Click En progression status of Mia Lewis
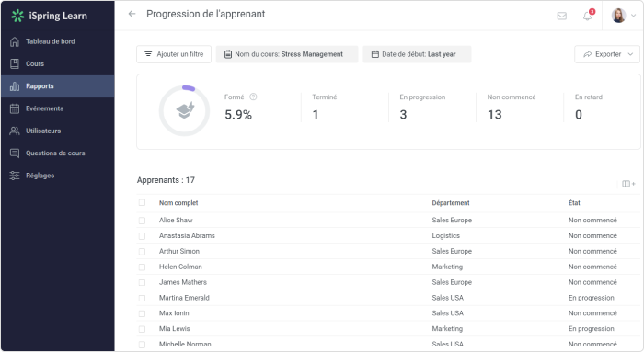This screenshot has height=352, width=644. click(591, 329)
